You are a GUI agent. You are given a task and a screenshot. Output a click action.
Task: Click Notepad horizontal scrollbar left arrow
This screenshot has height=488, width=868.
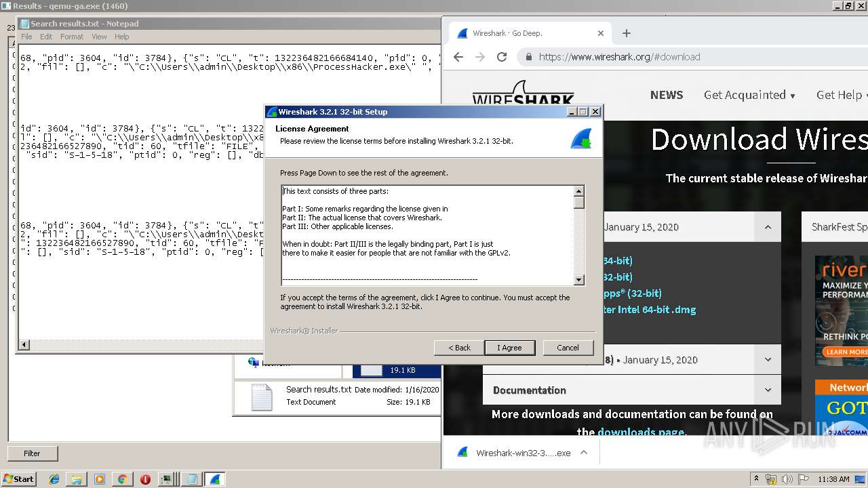click(x=24, y=345)
